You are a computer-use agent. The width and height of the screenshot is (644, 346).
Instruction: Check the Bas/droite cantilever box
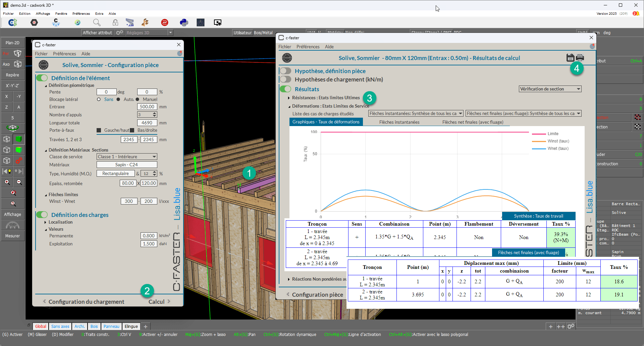(132, 130)
